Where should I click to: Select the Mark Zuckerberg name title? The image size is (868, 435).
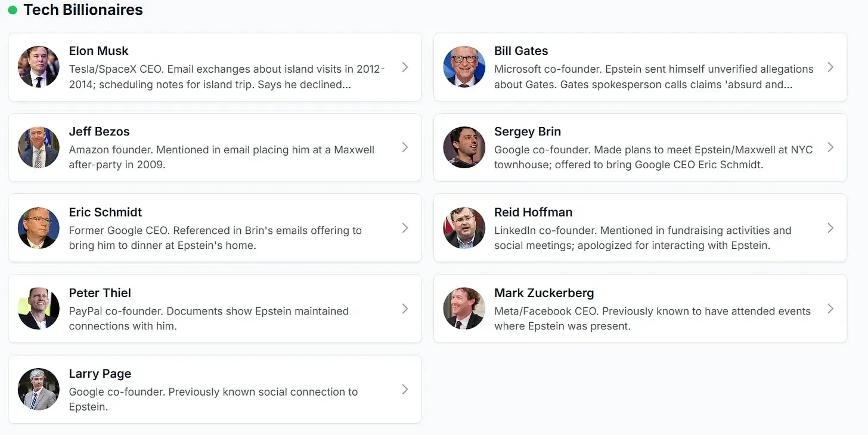(x=544, y=293)
